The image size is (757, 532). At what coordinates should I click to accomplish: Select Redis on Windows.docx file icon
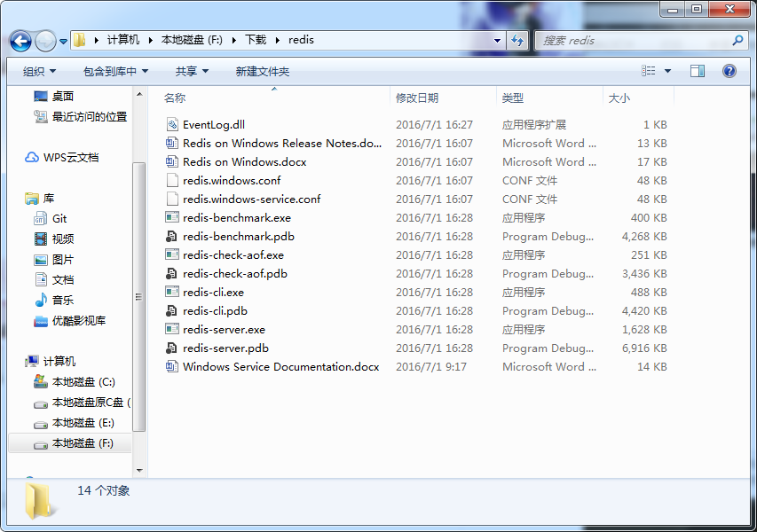point(172,161)
